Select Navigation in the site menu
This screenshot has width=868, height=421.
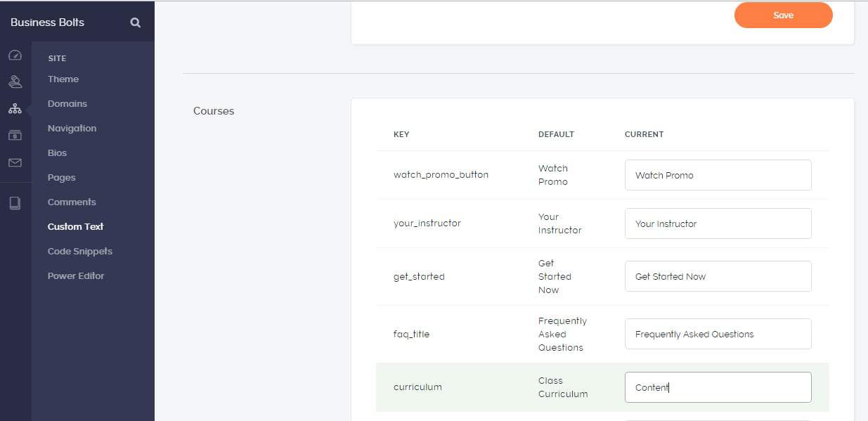click(72, 129)
